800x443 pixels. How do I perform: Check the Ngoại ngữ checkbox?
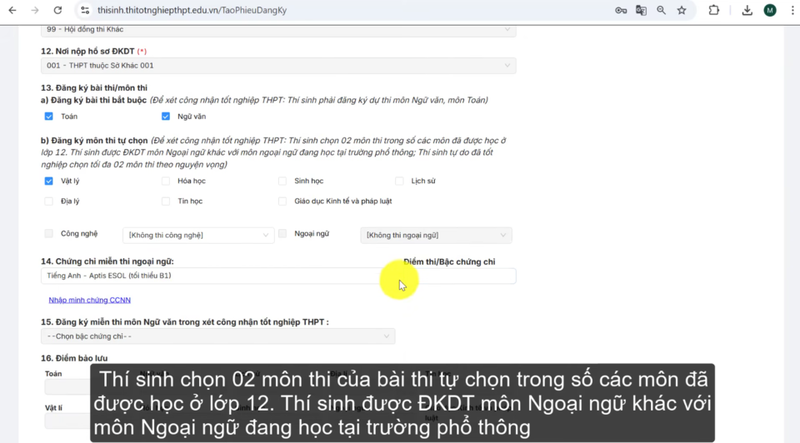pos(282,233)
